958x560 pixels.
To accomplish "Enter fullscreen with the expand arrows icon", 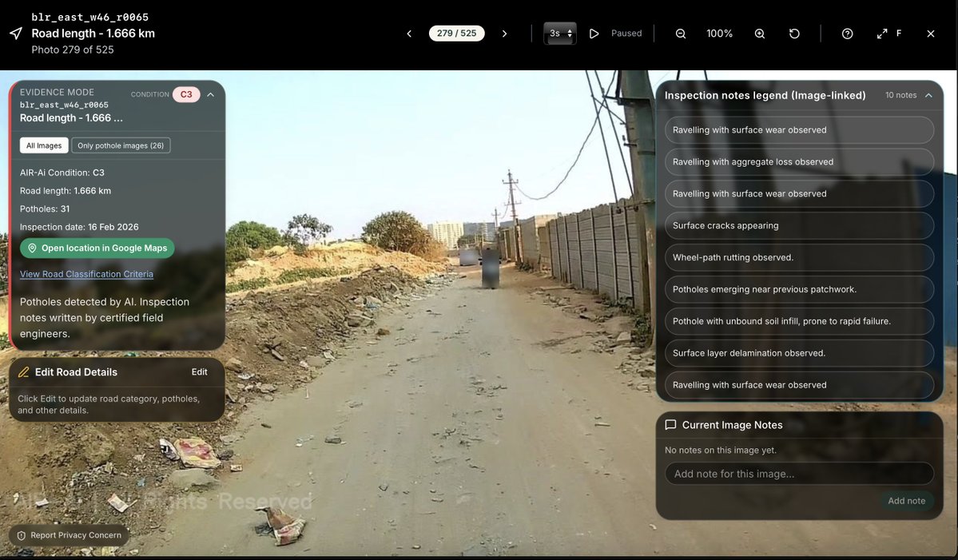I will point(882,34).
